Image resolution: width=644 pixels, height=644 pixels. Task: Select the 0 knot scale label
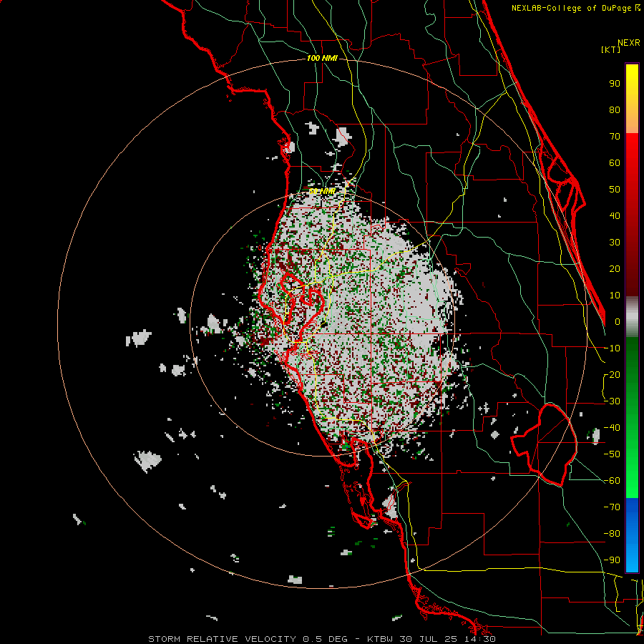[x=618, y=322]
